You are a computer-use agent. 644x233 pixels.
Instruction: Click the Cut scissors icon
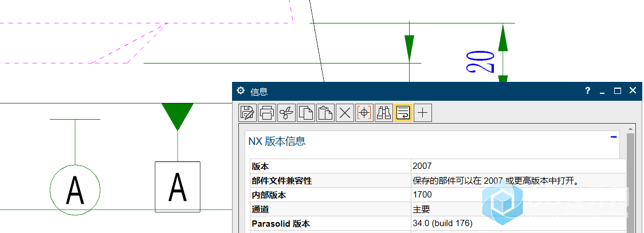286,112
